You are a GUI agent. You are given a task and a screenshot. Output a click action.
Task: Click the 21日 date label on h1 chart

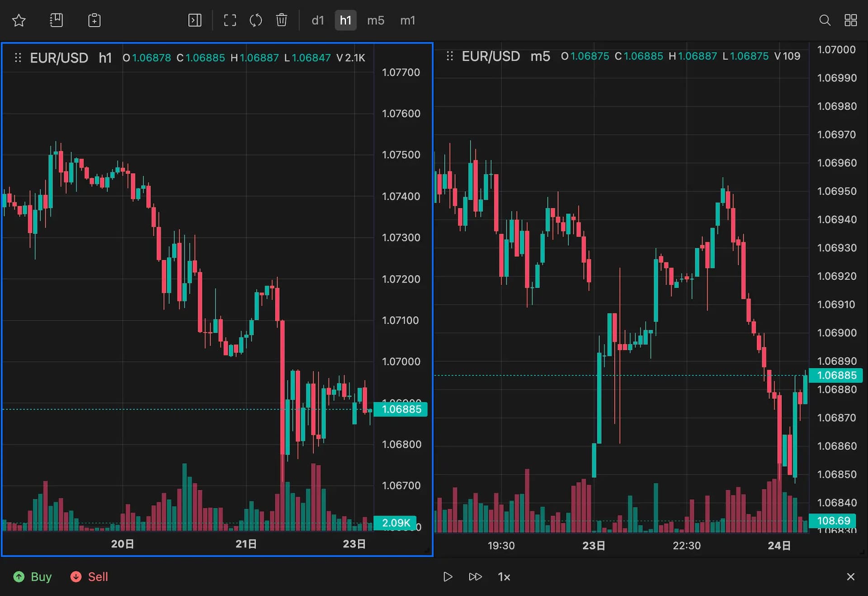point(246,544)
